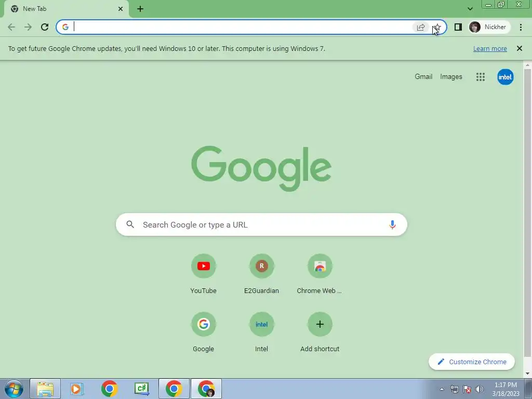The width and height of the screenshot is (532, 399).
Task: Open the Chrome Web Store shortcut
Action: pos(320,274)
